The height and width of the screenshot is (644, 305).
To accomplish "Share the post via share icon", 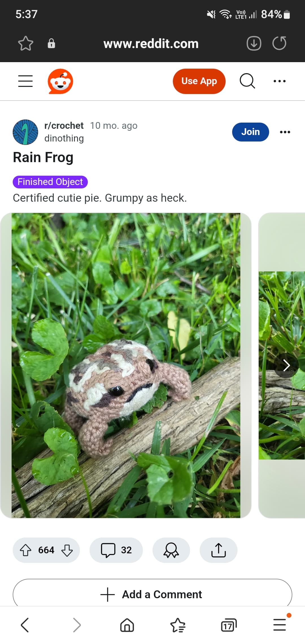I will pos(219,550).
